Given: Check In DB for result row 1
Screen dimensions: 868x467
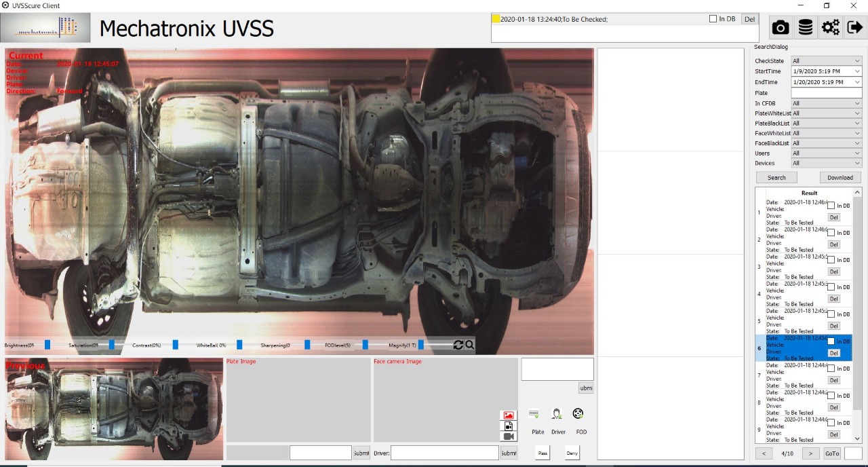Looking at the screenshot, I should [x=831, y=206].
